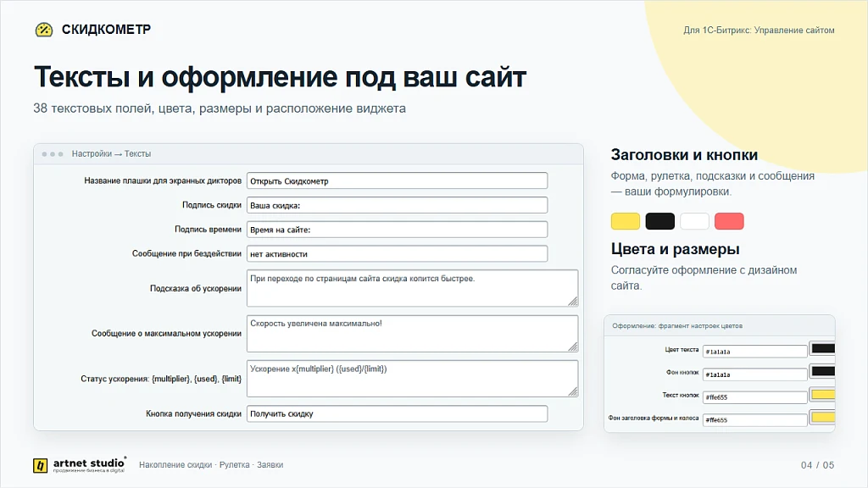
Task: Click the 'Кнопка получения скидки' label
Action: 194,413
